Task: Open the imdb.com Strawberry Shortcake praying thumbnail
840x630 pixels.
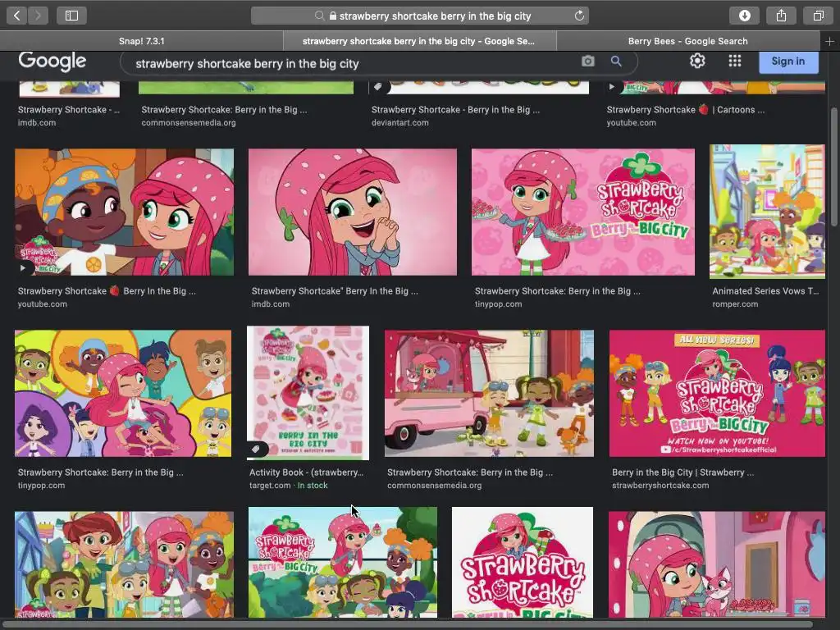Action: [353, 212]
